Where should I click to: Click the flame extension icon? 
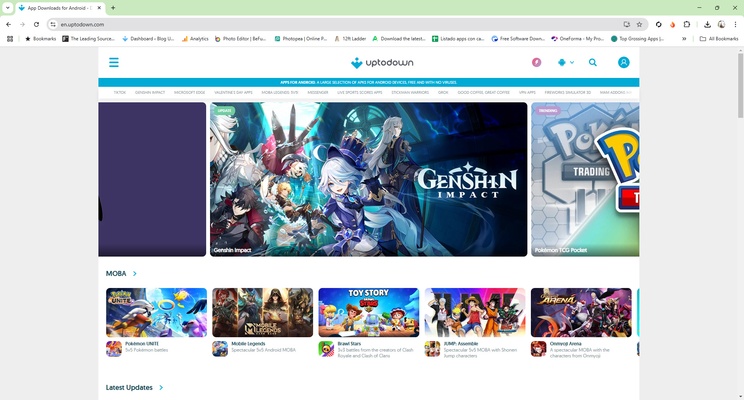pos(672,24)
